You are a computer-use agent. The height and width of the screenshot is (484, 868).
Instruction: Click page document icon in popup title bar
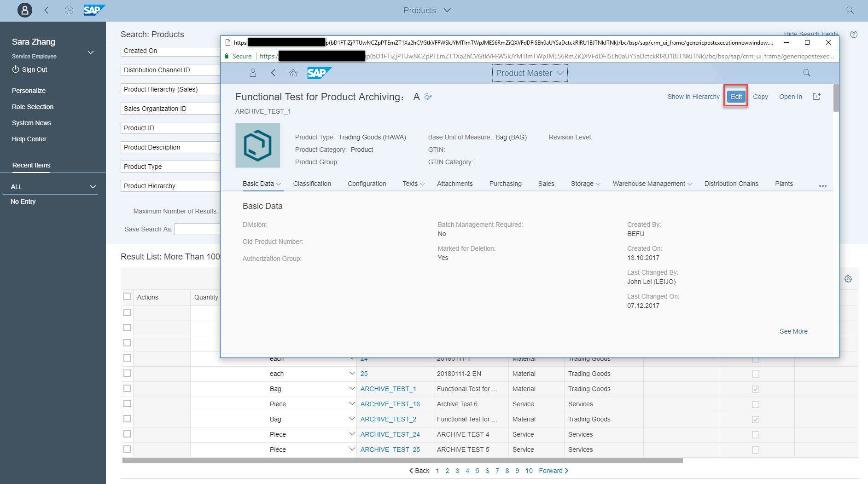227,42
